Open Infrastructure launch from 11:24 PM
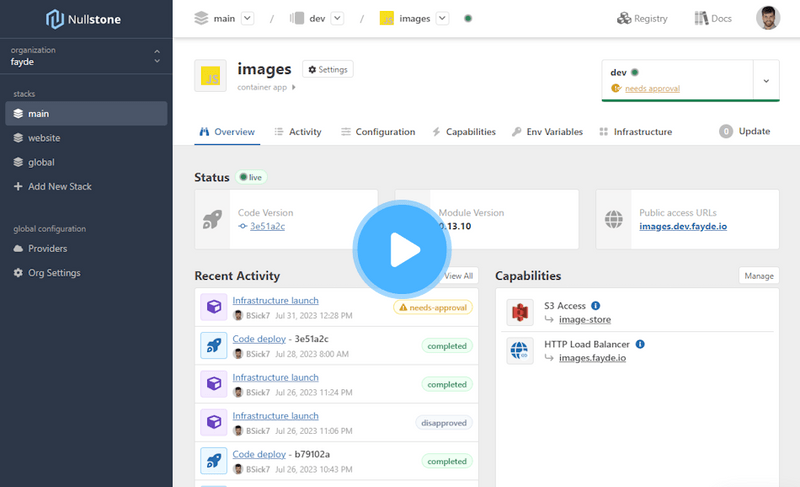Viewport: 800px width, 487px height. tap(276, 378)
